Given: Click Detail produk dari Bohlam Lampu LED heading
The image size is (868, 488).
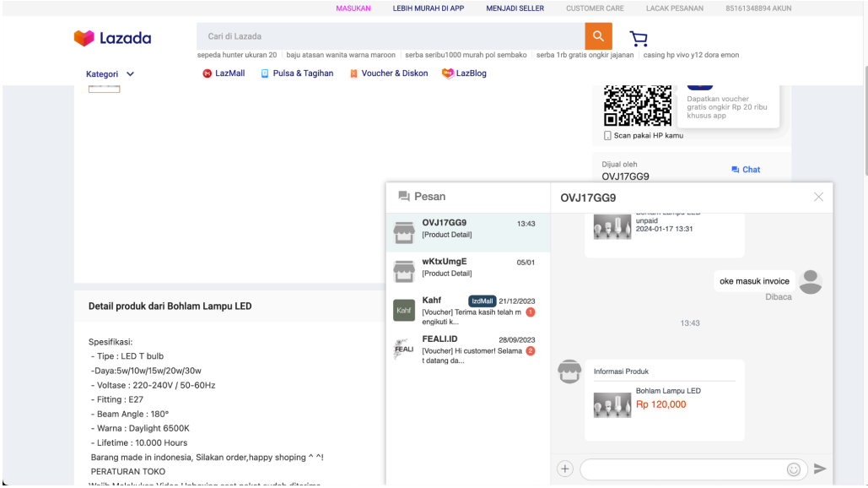Looking at the screenshot, I should 170,306.
